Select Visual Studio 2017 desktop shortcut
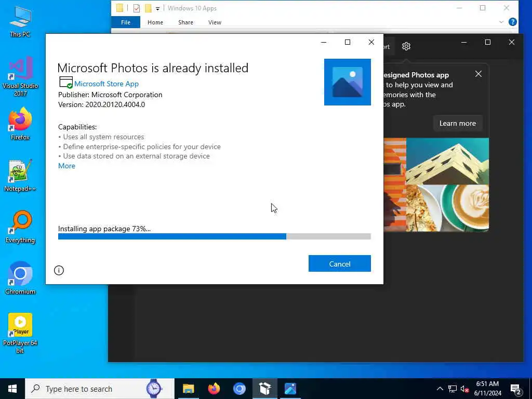 pyautogui.click(x=20, y=77)
